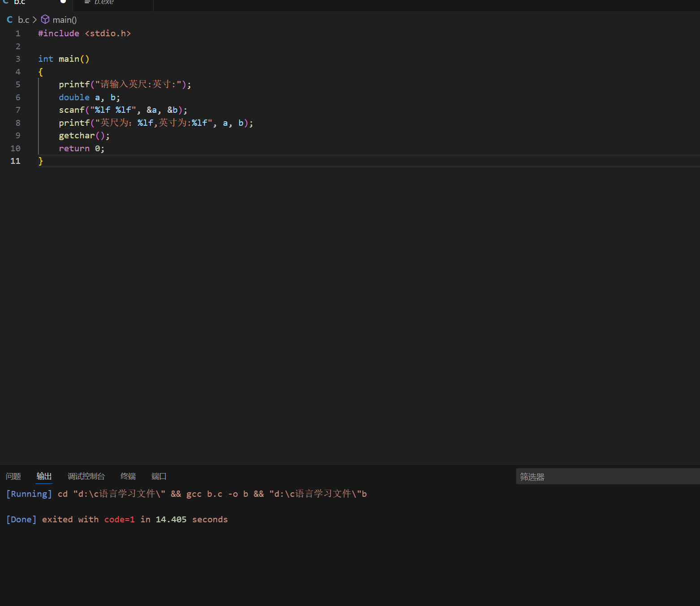Click <stdio.h> header text
This screenshot has width=700, height=606.
[x=108, y=34]
